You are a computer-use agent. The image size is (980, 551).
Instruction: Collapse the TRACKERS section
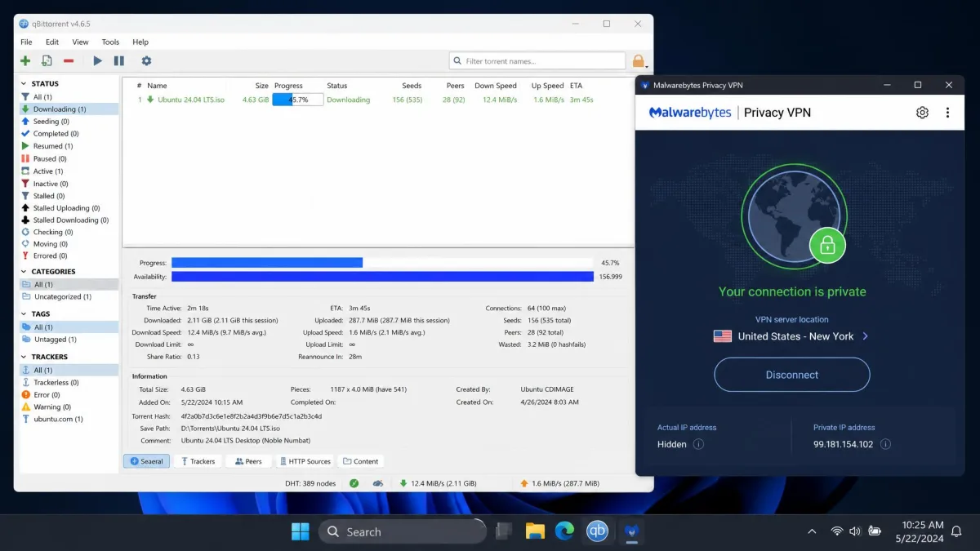click(24, 357)
